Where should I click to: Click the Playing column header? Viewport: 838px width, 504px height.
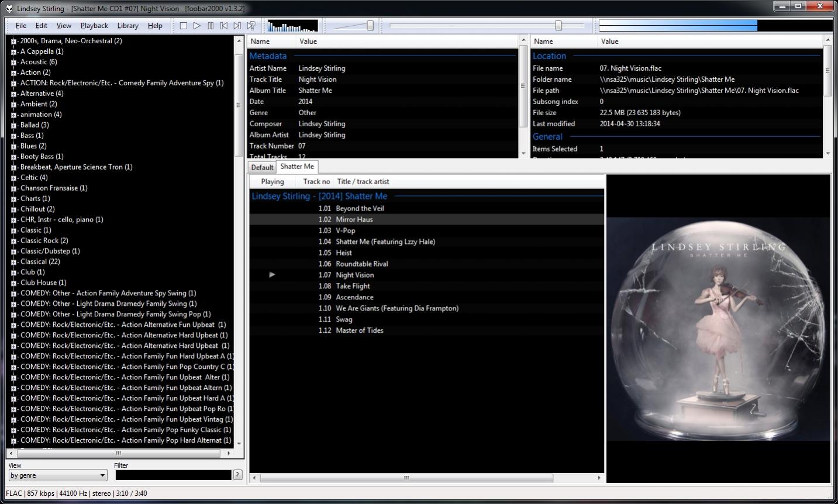click(273, 182)
